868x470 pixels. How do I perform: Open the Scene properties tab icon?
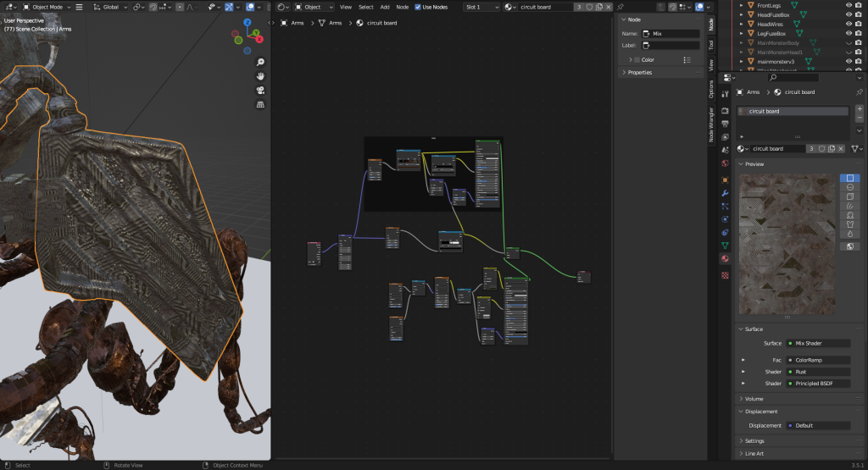tap(726, 151)
